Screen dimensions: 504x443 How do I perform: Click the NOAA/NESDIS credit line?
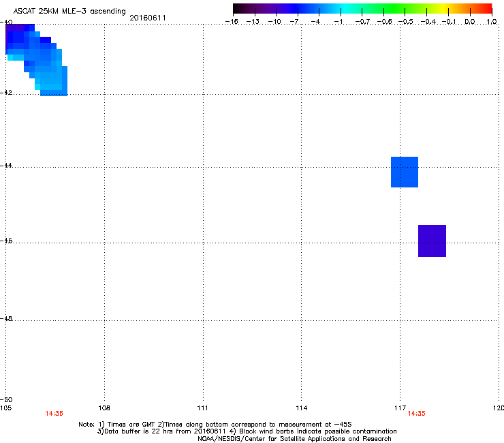pyautogui.click(x=294, y=439)
